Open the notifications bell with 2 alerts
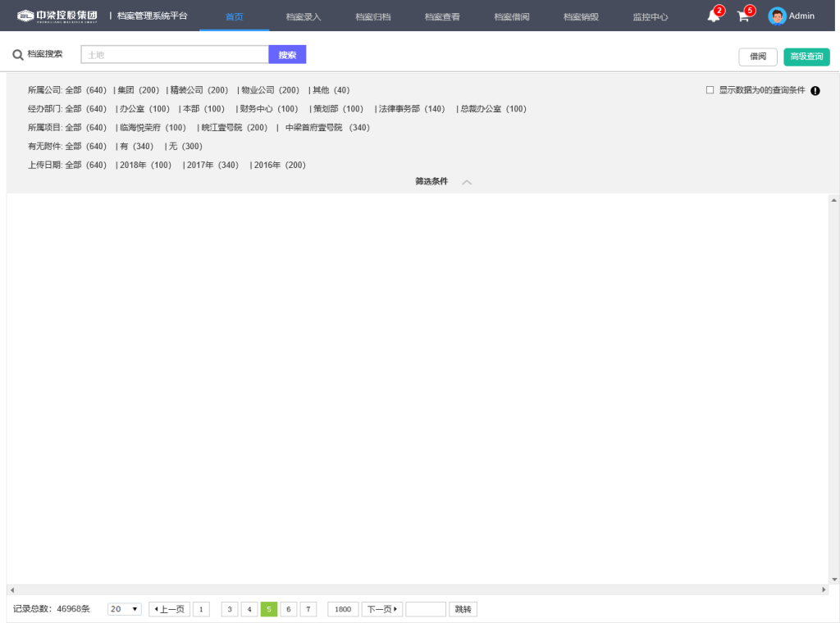The width and height of the screenshot is (840, 623). (712, 16)
